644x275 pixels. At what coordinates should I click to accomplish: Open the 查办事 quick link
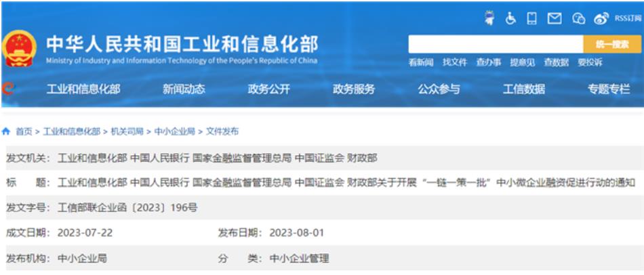tap(488, 63)
